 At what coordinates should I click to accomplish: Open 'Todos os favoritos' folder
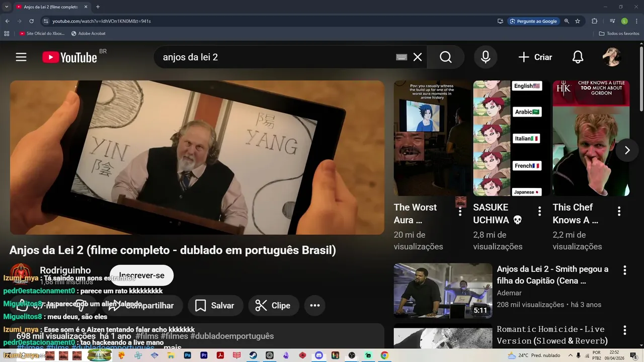[619, 34]
